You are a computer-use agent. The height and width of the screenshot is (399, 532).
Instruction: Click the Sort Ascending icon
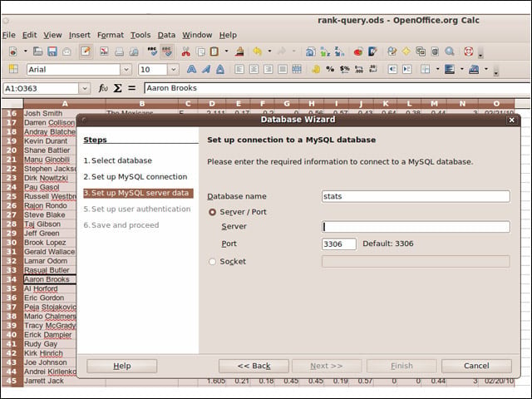(325, 52)
